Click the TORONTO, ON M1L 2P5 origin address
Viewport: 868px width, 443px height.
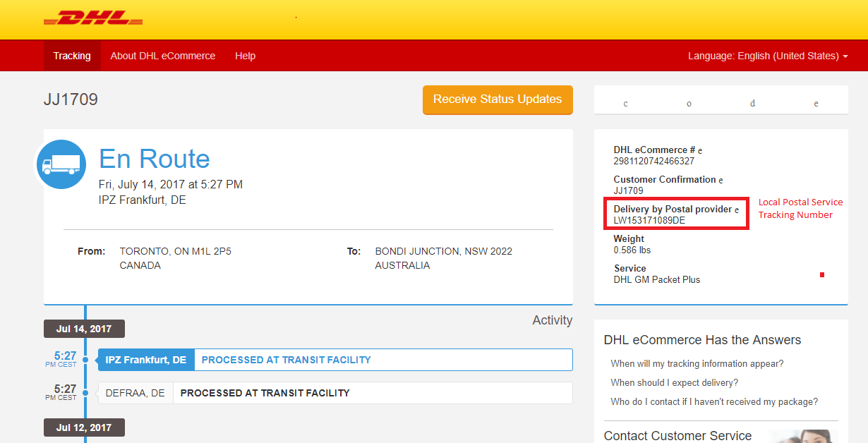click(x=176, y=251)
